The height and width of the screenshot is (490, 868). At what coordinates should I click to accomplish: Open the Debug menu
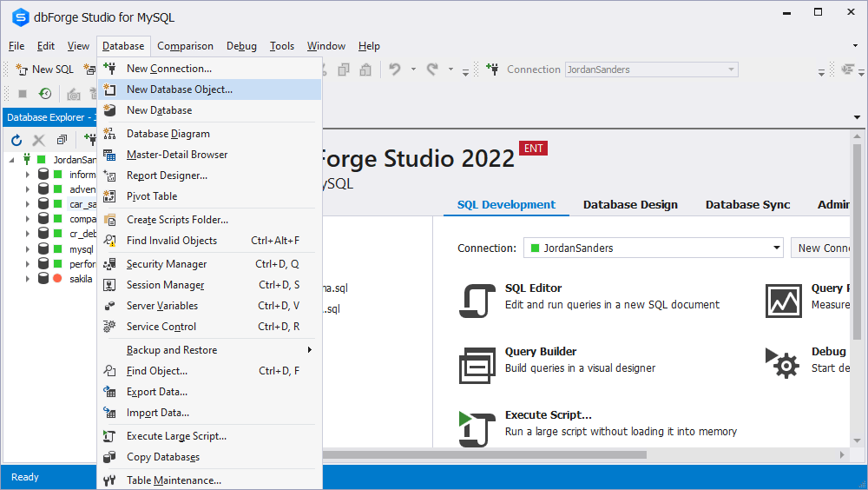point(241,46)
